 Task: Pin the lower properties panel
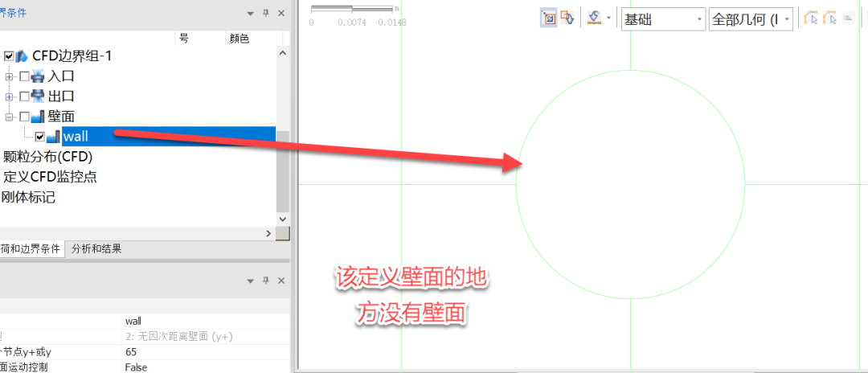(266, 281)
